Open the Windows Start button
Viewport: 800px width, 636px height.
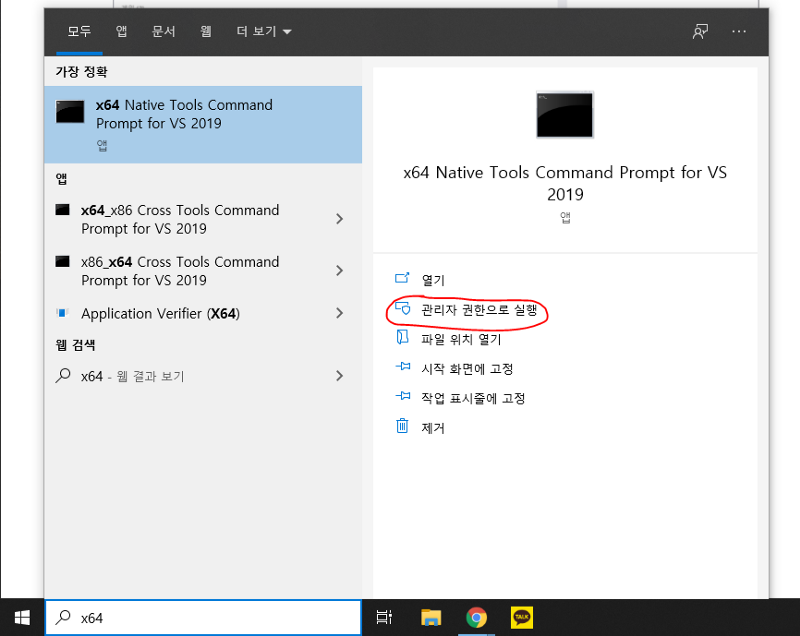tap(22, 618)
